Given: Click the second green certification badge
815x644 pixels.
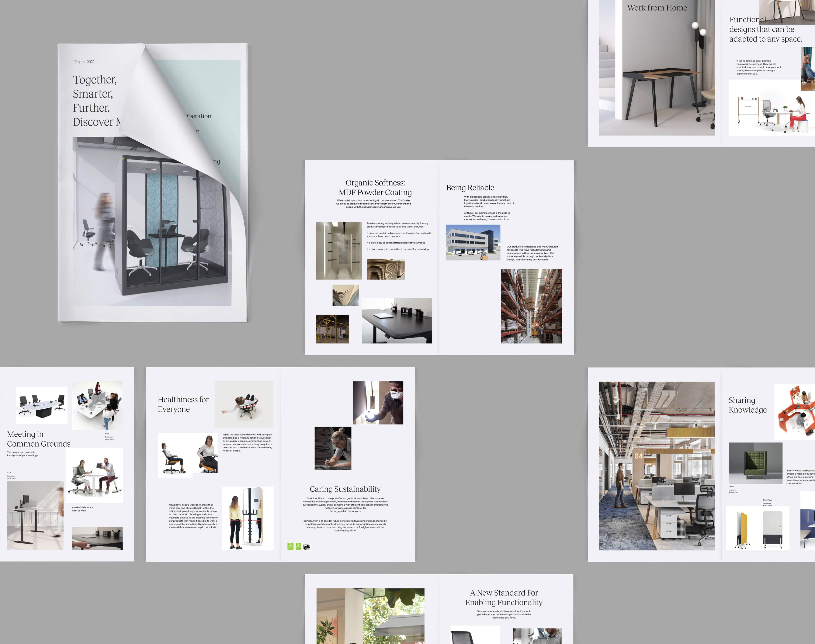Looking at the screenshot, I should tap(299, 546).
